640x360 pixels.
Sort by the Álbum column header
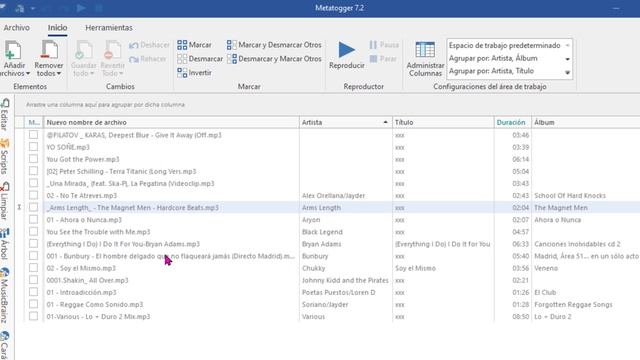[x=586, y=122]
